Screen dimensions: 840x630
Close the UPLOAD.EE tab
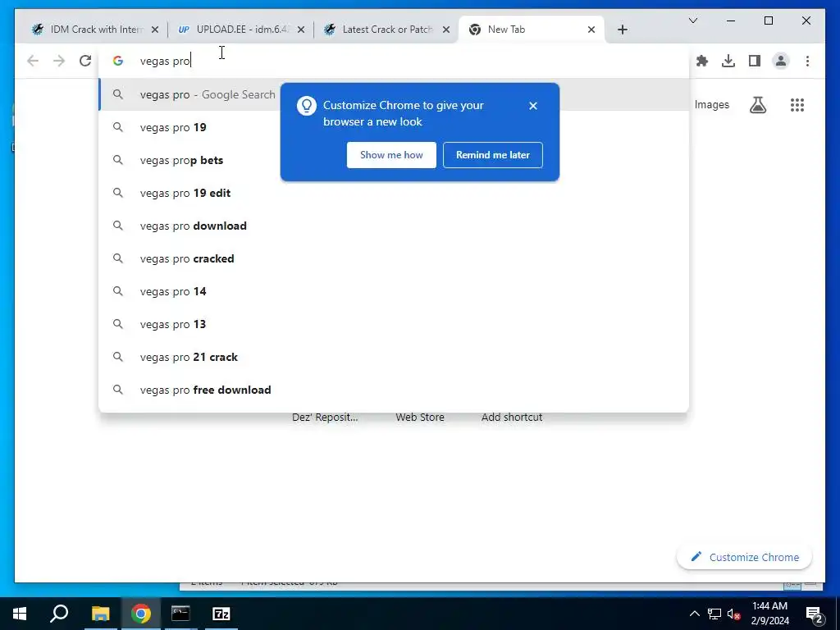click(x=301, y=30)
